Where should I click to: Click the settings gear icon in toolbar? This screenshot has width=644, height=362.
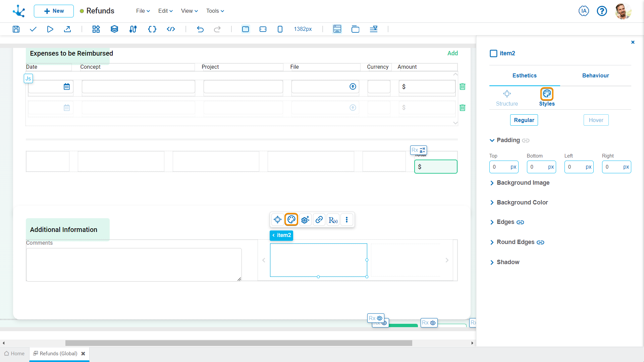point(305,220)
